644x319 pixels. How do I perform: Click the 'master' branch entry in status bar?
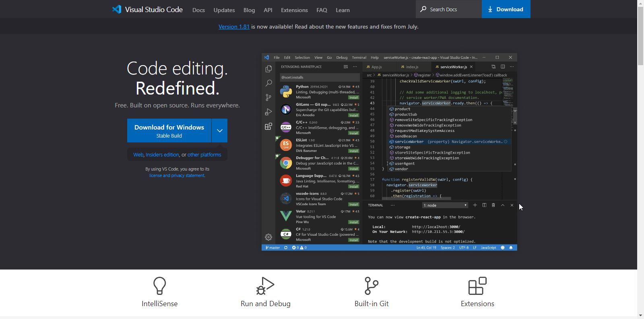coord(273,248)
